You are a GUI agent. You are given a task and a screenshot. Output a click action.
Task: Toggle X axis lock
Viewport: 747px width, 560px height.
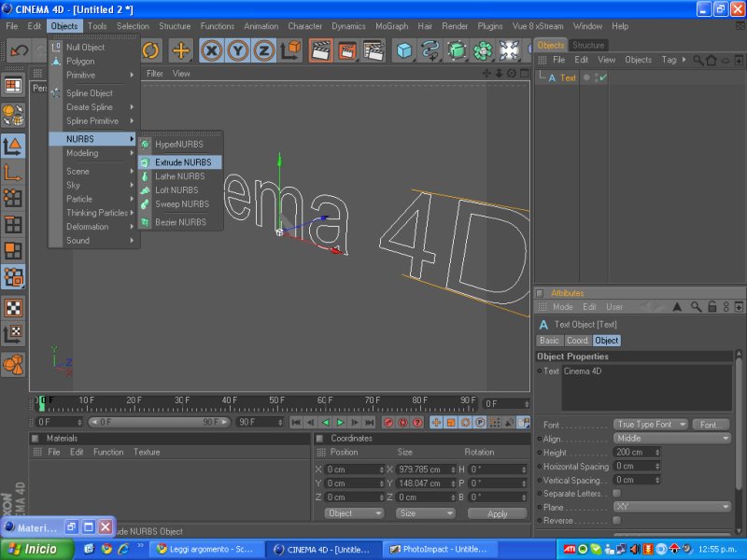pos(212,50)
